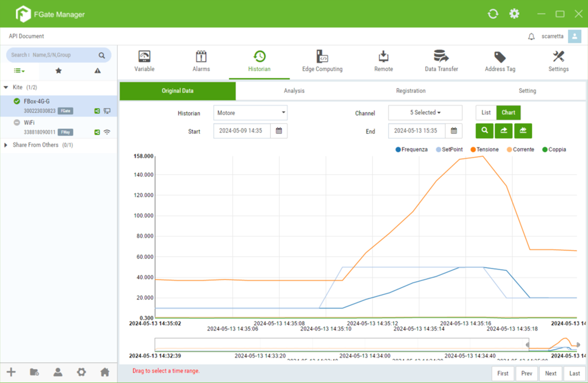This screenshot has width=588, height=383.
Task: Click left handle of chart range slider
Action: [528, 345]
